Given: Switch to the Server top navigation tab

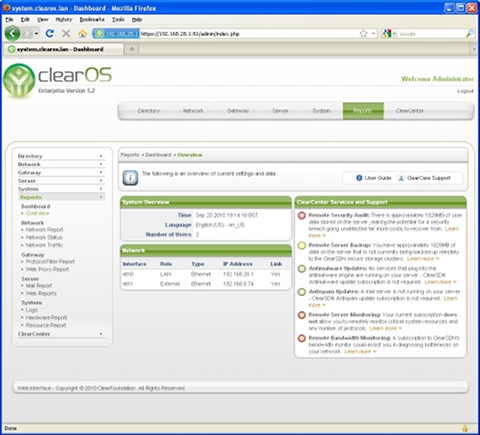Looking at the screenshot, I should tap(280, 111).
